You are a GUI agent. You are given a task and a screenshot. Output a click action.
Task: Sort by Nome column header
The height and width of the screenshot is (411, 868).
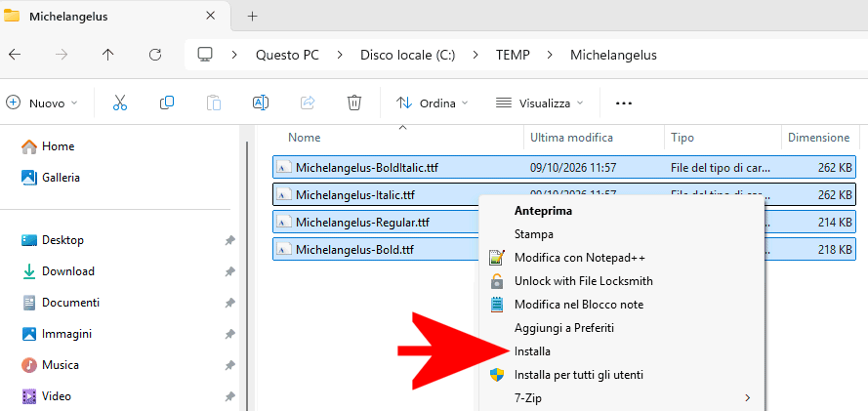(x=304, y=138)
